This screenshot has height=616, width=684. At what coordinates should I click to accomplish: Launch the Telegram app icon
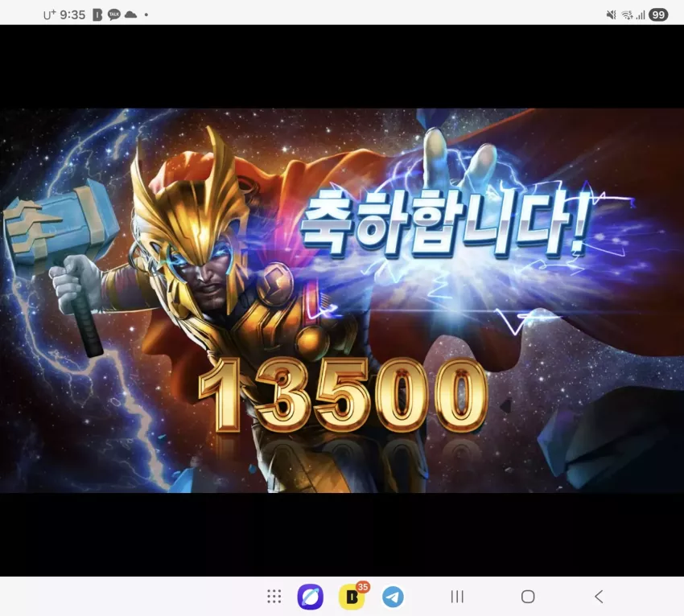point(393,597)
